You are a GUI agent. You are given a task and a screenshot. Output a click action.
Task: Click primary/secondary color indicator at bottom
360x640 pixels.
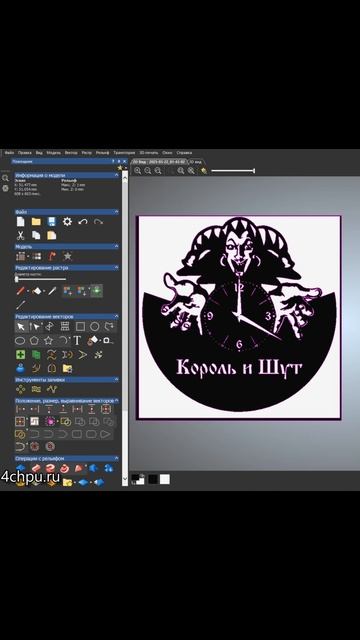[138, 479]
